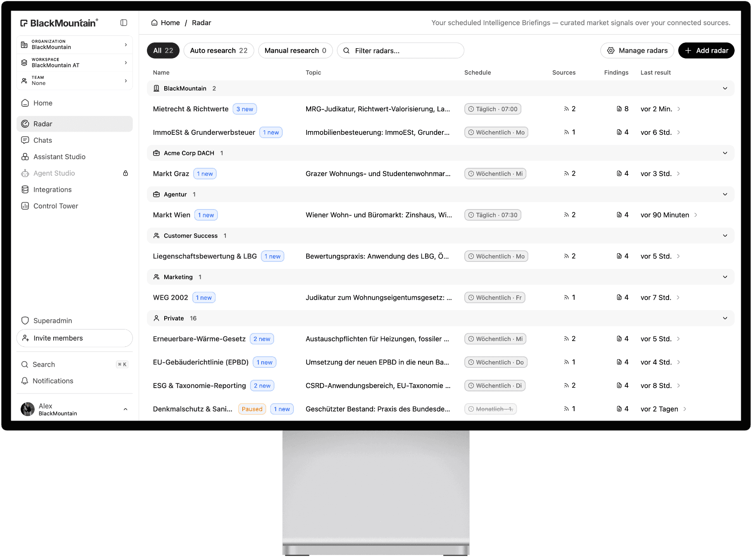
Task: Click the Schedule column header
Action: [478, 73]
